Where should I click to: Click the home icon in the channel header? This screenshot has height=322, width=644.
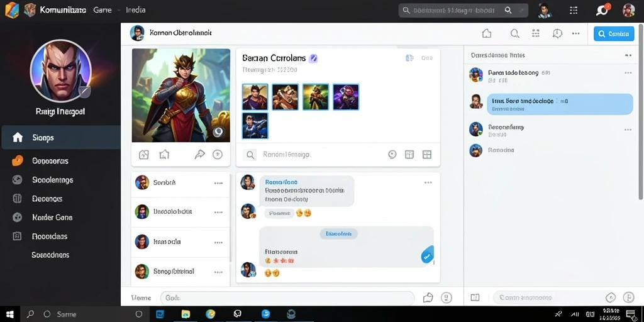(x=487, y=34)
